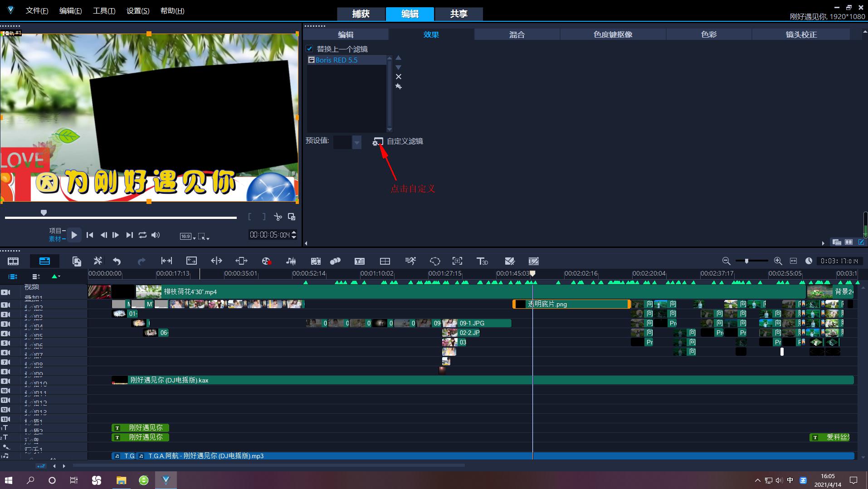Open the Motion Tracking tool
This screenshot has height=489, width=868.
point(335,261)
